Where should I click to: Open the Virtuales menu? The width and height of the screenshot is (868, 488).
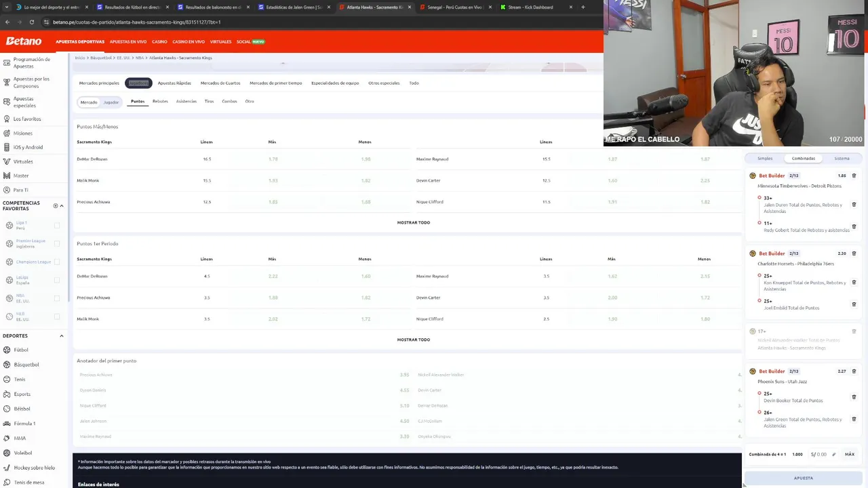220,41
